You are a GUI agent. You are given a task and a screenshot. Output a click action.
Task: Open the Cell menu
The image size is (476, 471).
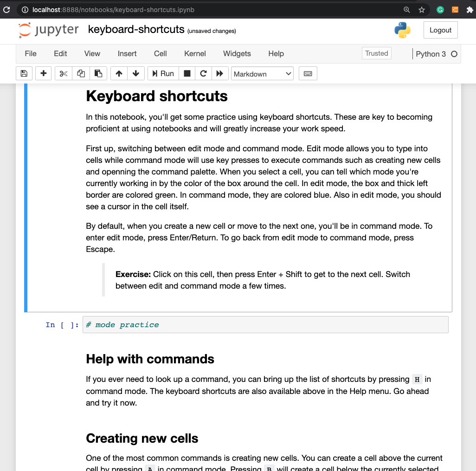pyautogui.click(x=160, y=54)
